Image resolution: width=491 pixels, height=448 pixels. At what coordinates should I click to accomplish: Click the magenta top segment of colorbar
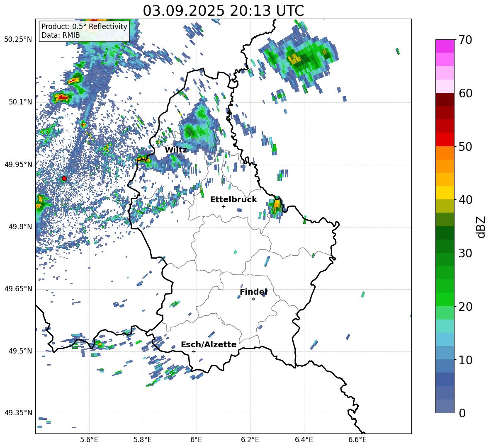tap(445, 46)
